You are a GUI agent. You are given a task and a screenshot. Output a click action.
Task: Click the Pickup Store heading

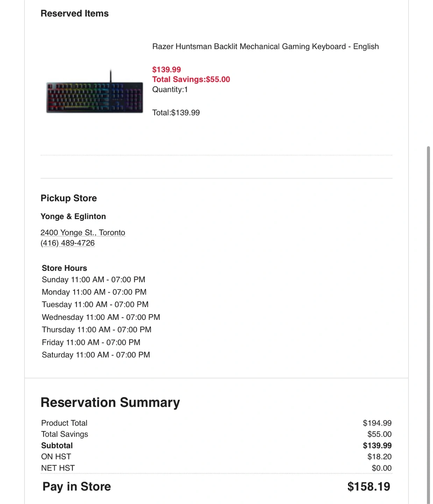click(x=69, y=198)
